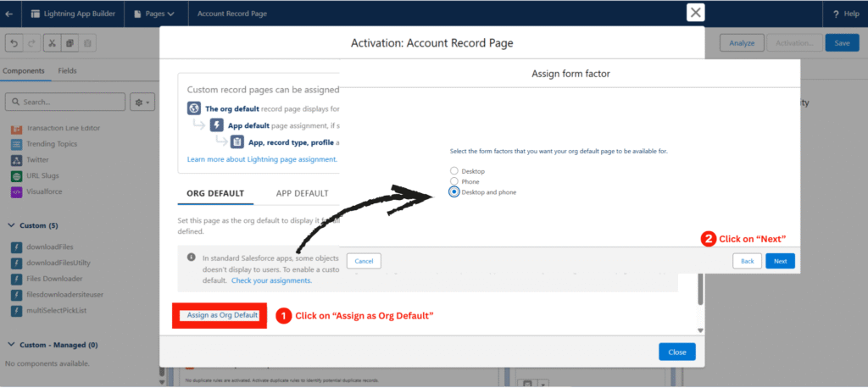Click the Trending Topics component icon
Screen dimensions: 868x388
(x=16, y=144)
